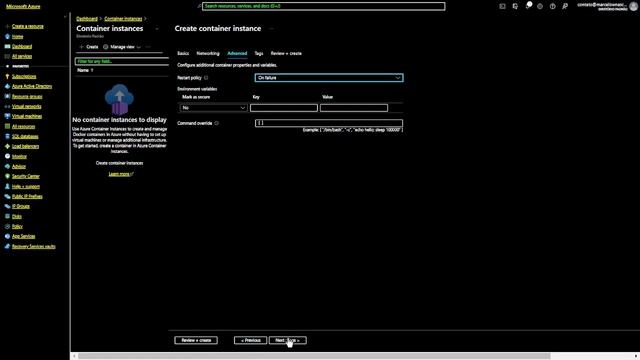The height and width of the screenshot is (360, 640).
Task: Click the Resource groups icon
Action: click(x=7, y=96)
